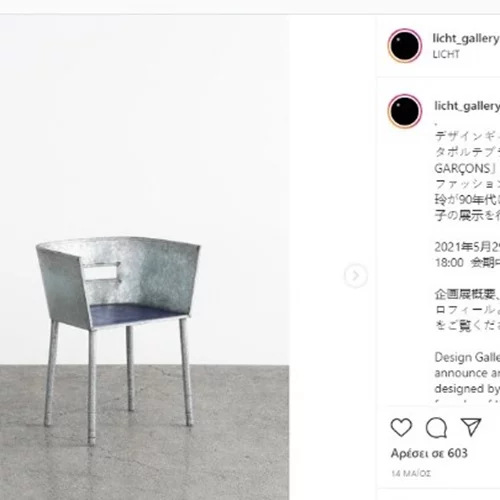View the list of 603 likes

coord(429,453)
